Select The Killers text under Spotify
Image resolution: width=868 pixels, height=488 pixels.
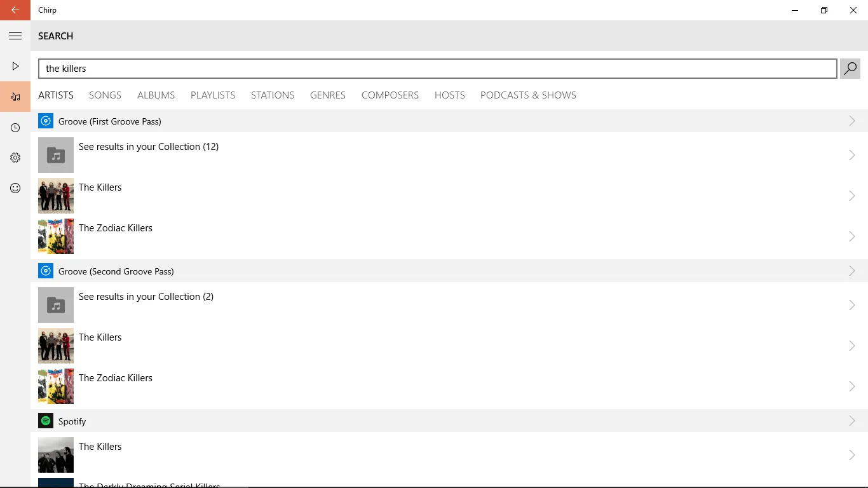(100, 447)
